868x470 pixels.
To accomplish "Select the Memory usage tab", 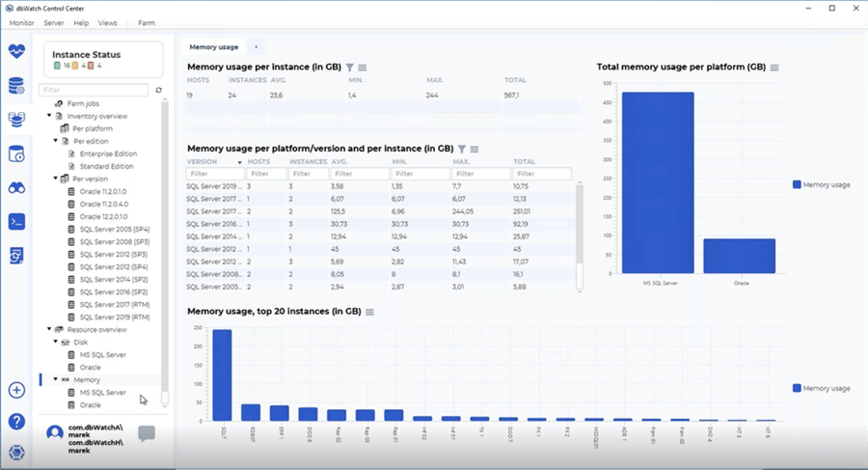I will 214,47.
